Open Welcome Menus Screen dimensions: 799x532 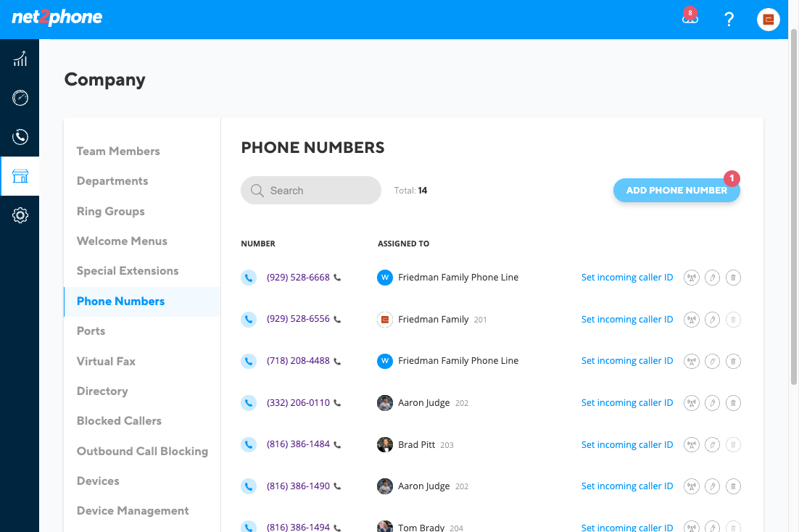point(122,241)
